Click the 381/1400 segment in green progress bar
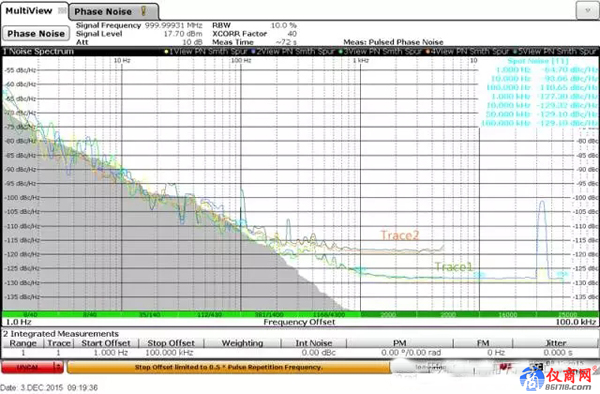 click(x=269, y=314)
